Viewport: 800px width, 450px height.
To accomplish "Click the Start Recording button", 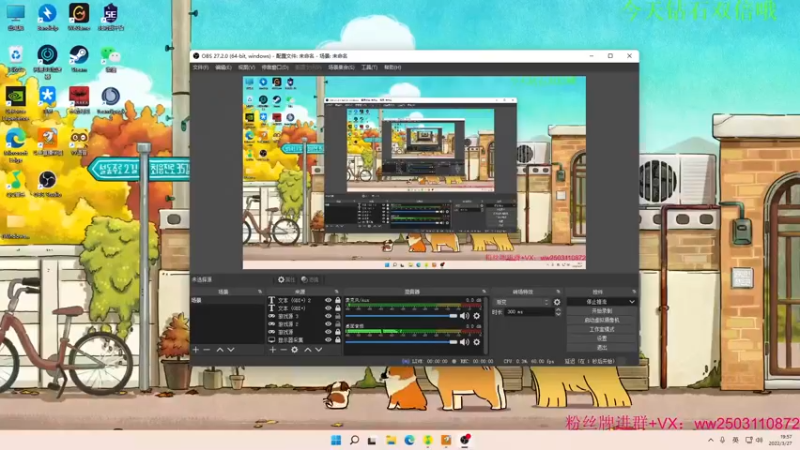I will coord(602,311).
